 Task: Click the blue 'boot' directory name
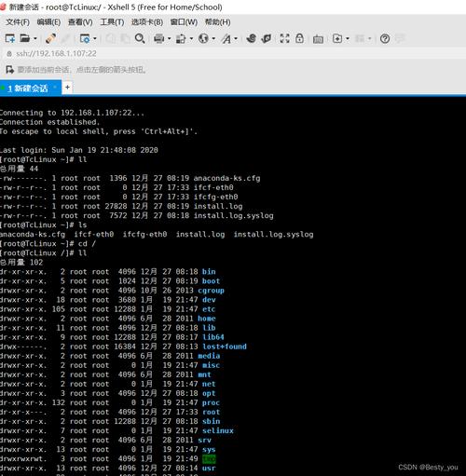[x=211, y=281]
